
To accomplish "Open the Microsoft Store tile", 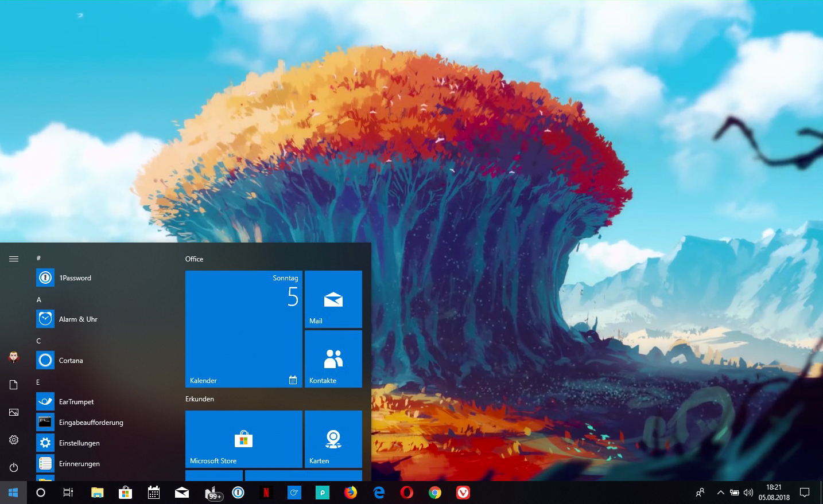I will tap(244, 439).
